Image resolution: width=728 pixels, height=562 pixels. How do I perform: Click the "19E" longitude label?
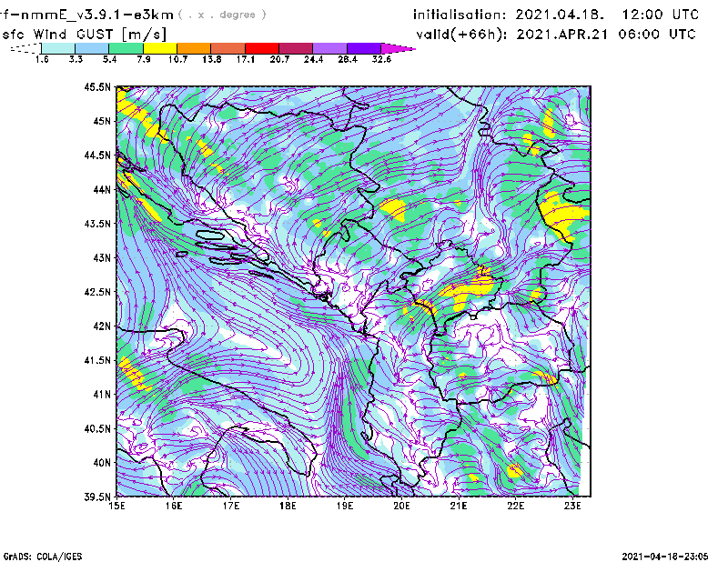(345, 506)
